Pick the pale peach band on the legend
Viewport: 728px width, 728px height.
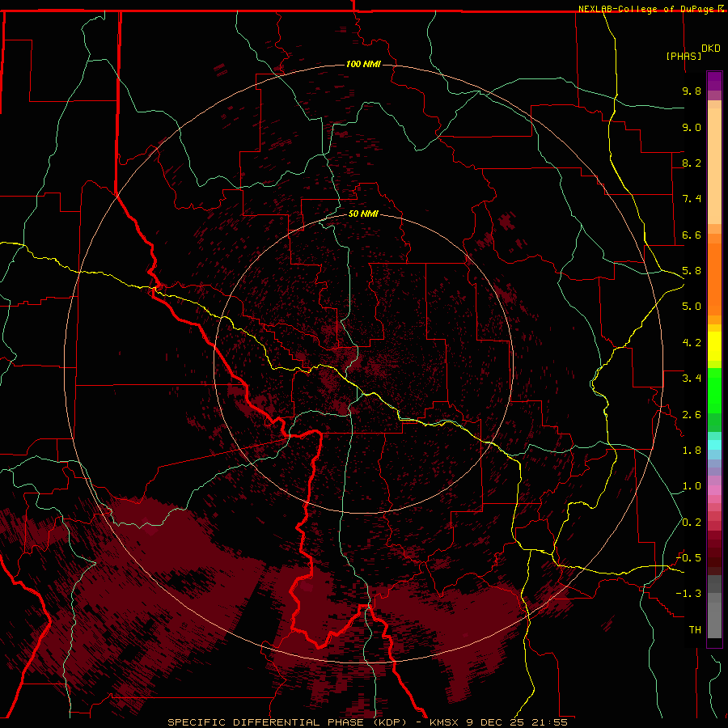click(714, 165)
